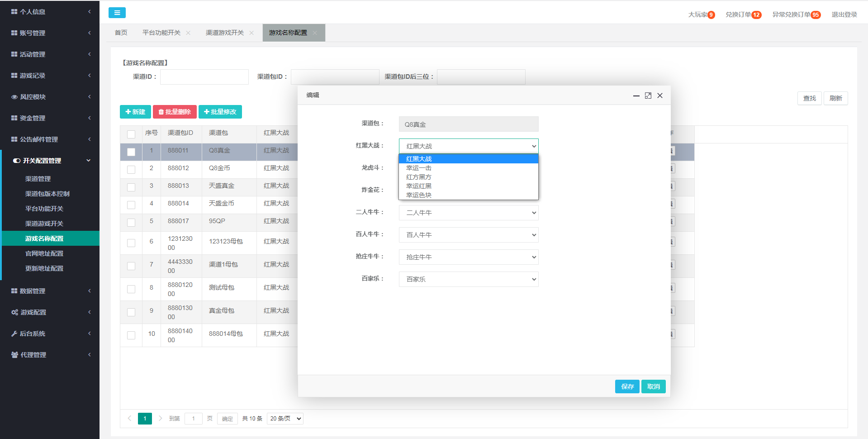Open the 异常兑换订单 notification link
Screen dimensions: 868x439
(795, 14)
